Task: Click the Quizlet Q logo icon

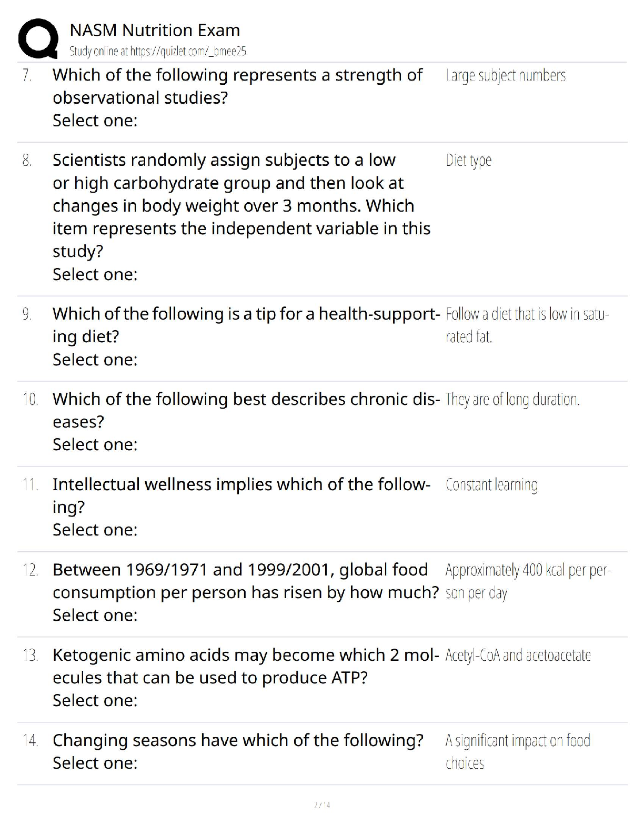Action: [38, 38]
